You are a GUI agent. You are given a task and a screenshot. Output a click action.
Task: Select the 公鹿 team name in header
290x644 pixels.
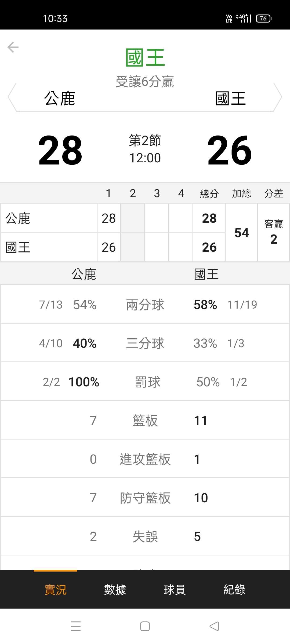[x=60, y=98]
